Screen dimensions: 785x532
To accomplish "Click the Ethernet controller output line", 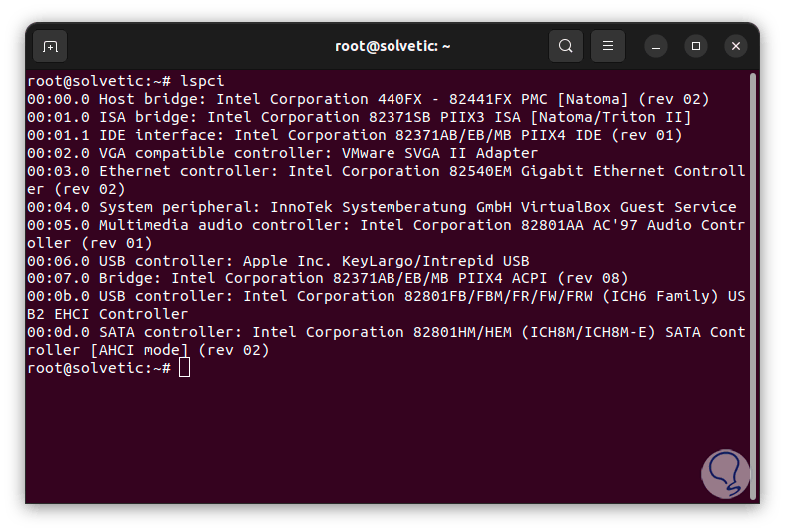I will 386,171.
